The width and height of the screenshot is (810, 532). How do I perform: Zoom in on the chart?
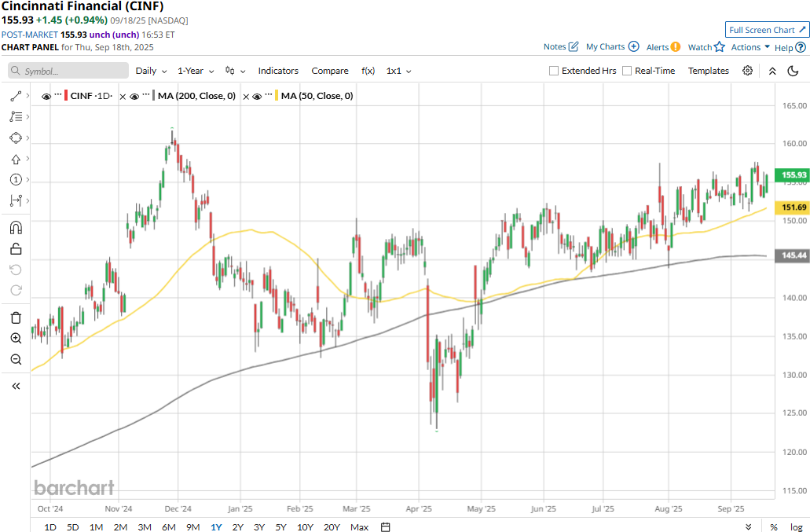coord(16,339)
